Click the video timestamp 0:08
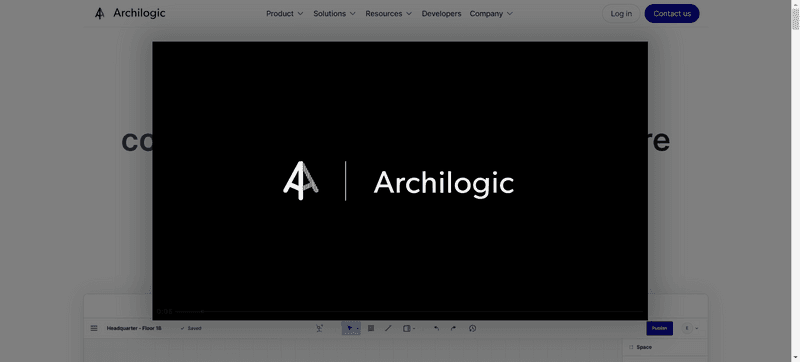 (164, 312)
